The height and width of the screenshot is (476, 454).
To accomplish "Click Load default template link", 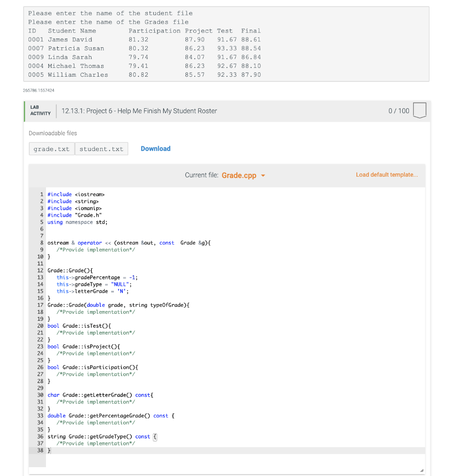I will click(387, 175).
